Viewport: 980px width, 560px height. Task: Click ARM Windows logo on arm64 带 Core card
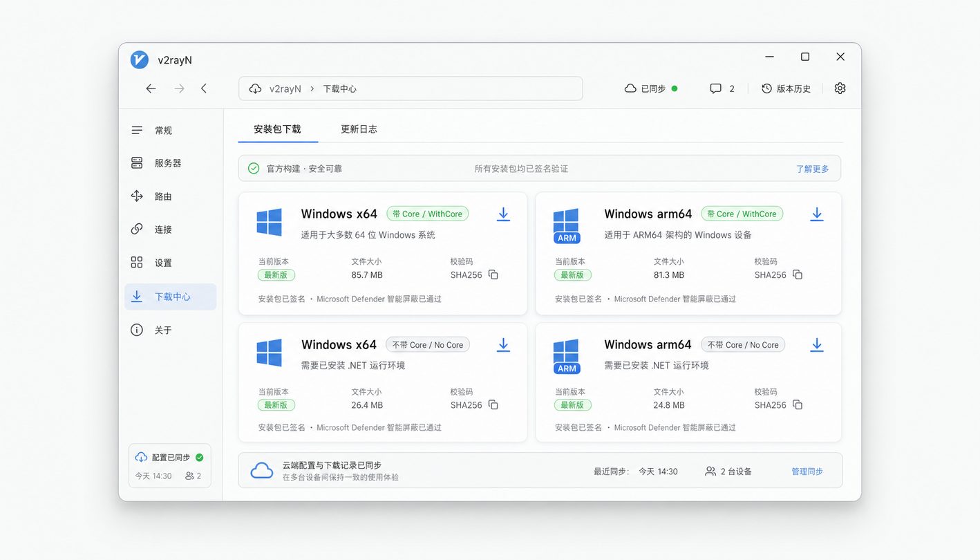(567, 225)
